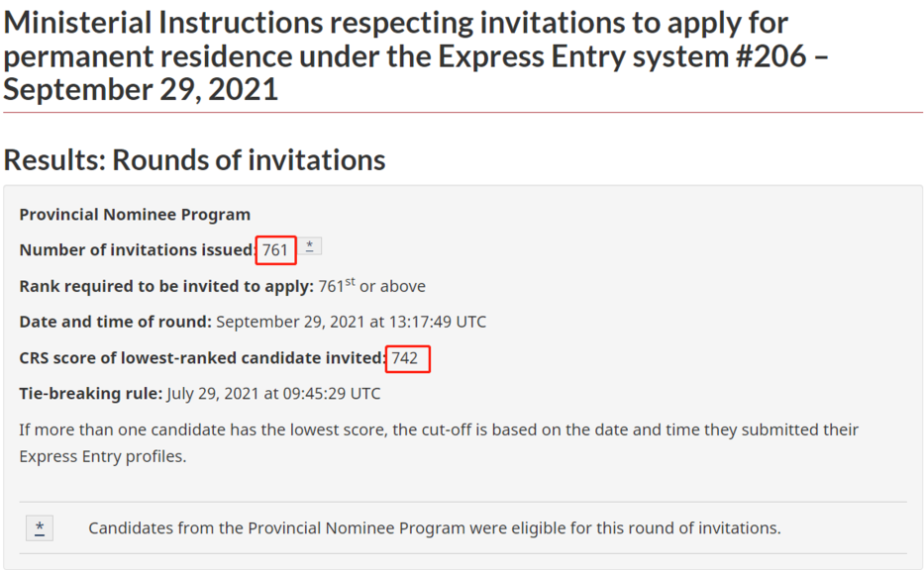924x570 pixels.
Task: Click the 'CRS score of lowest-ranked candidate' label
Action: click(x=203, y=358)
